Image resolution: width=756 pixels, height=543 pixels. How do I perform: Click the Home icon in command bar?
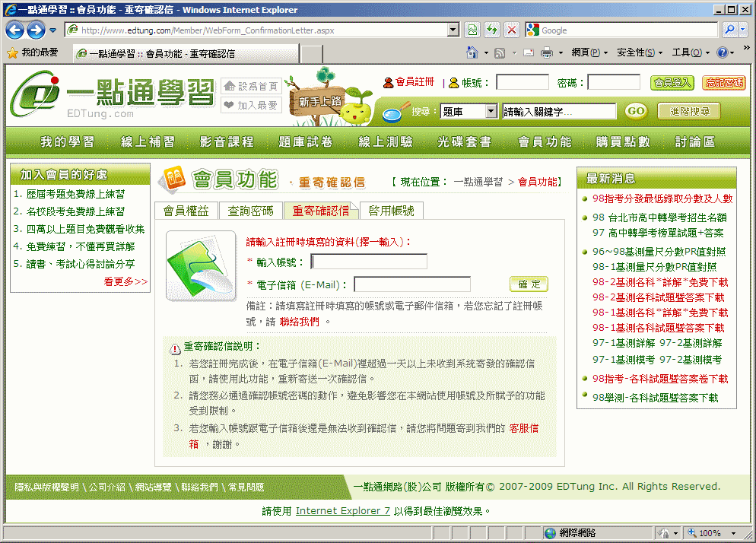(472, 52)
